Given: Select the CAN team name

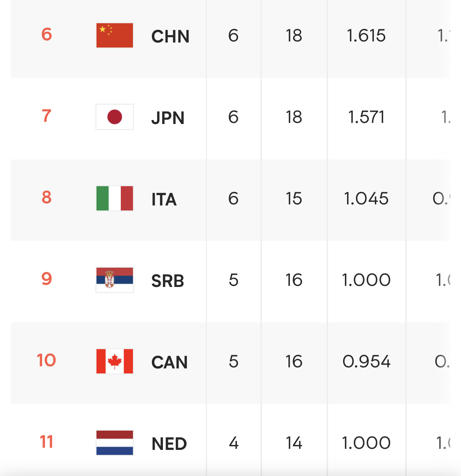Looking at the screenshot, I should (169, 362).
